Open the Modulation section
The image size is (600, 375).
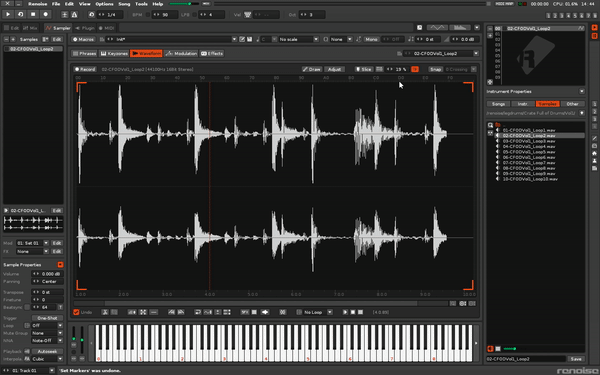pos(181,53)
